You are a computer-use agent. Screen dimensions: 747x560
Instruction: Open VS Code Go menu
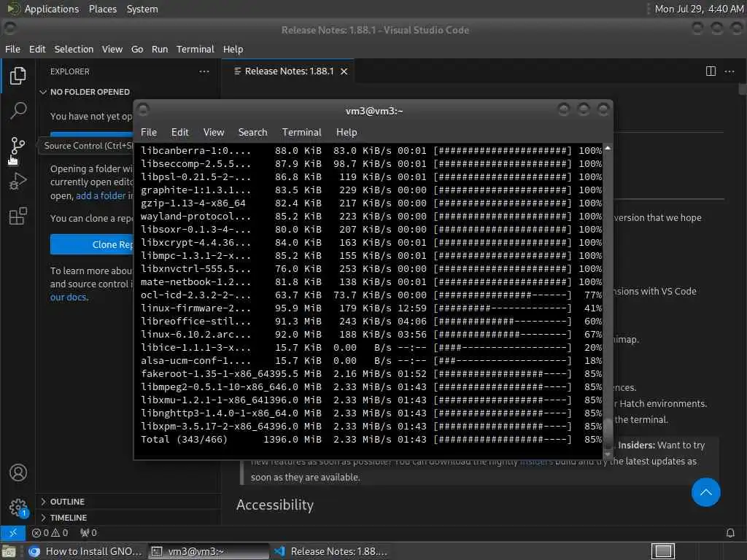pyautogui.click(x=136, y=49)
